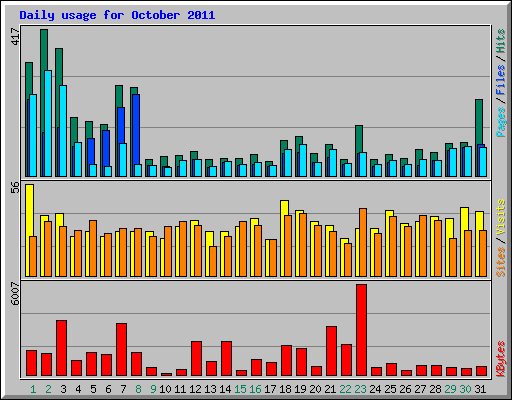512x400 pixels.
Task: Click day 18 on the x-axis
Action: tap(285, 389)
